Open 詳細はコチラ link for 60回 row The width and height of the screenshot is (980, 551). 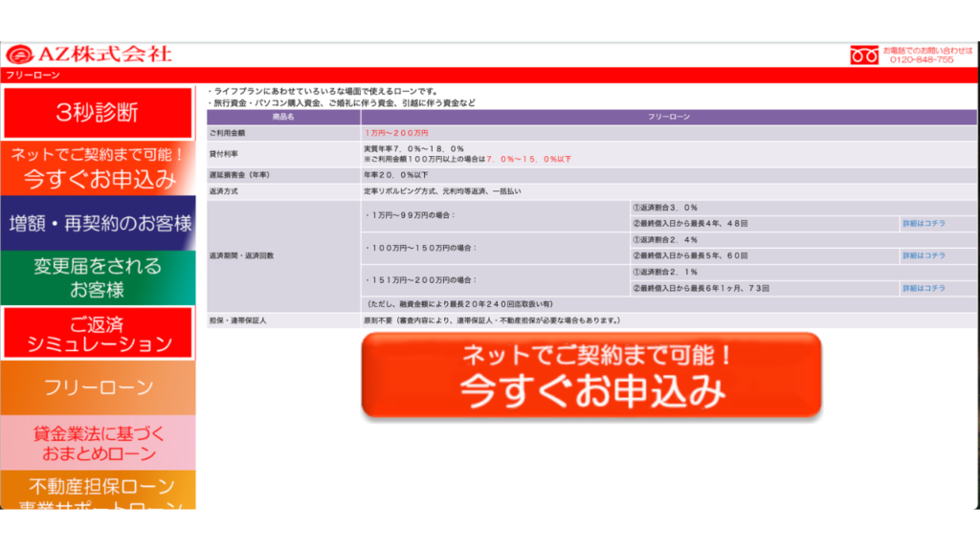click(924, 255)
